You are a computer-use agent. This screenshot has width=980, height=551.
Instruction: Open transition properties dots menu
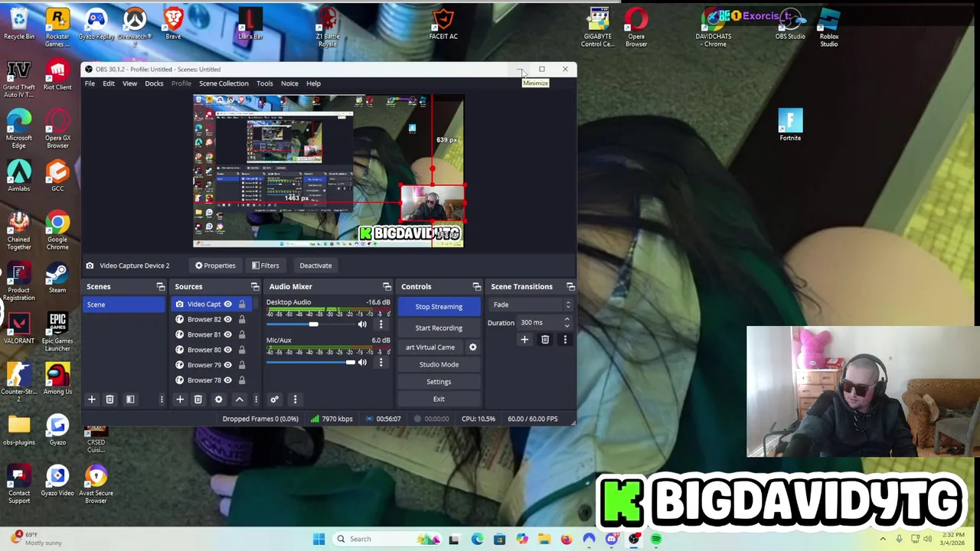(x=565, y=340)
